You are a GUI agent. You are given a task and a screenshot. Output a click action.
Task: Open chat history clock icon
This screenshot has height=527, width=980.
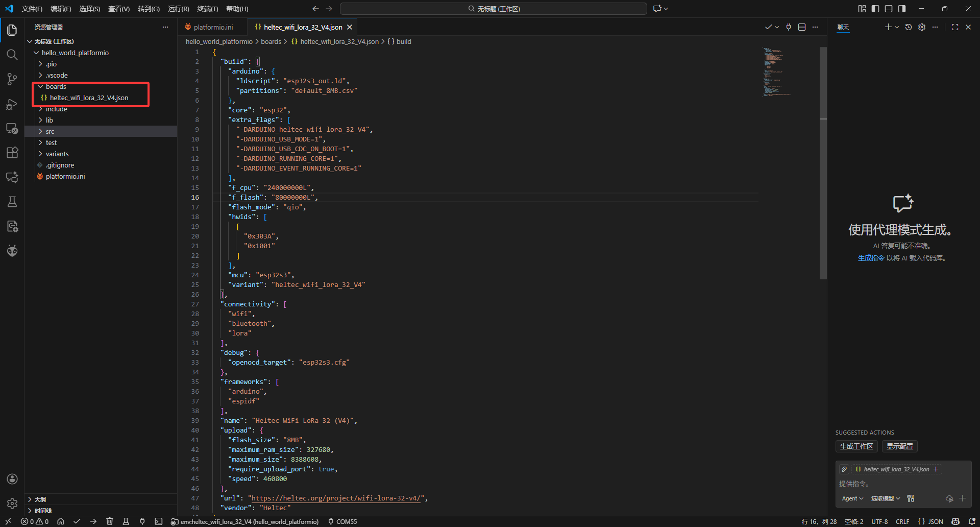pyautogui.click(x=909, y=27)
